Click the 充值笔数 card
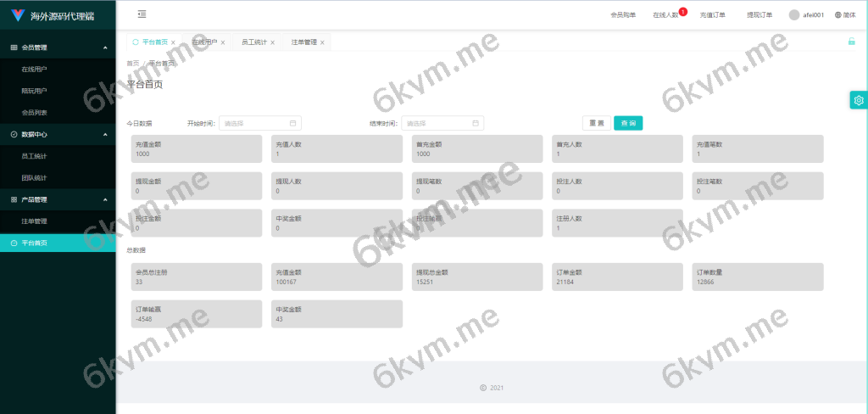This screenshot has height=414, width=868. pyautogui.click(x=758, y=148)
